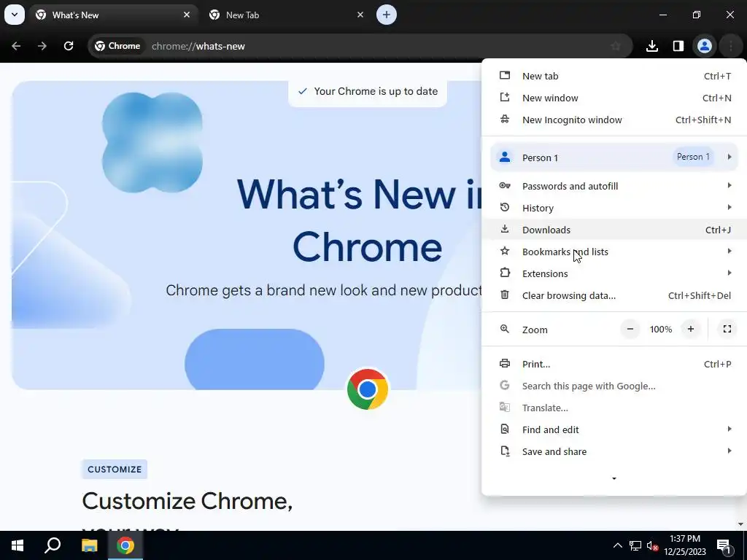This screenshot has height=560, width=747.
Task: Open the Save and share submenu
Action: (614, 452)
